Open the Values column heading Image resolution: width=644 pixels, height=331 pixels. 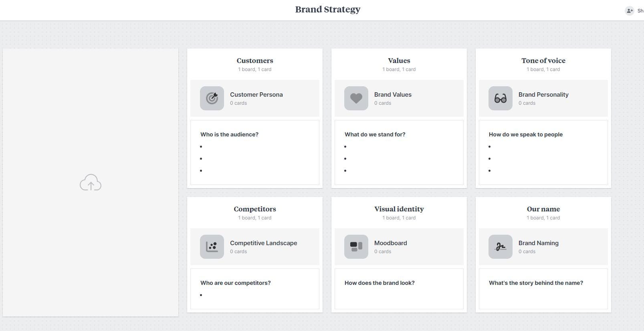399,61
